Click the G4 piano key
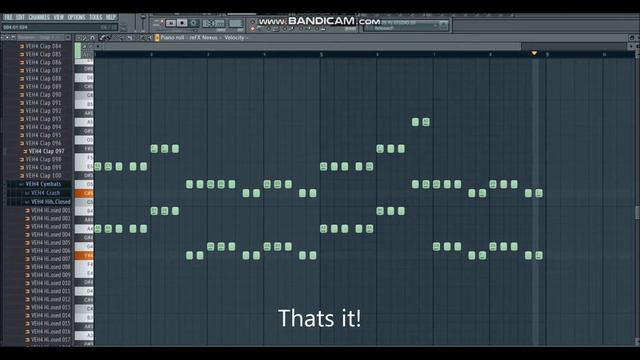Screen dimensions: 640x360 [84, 247]
